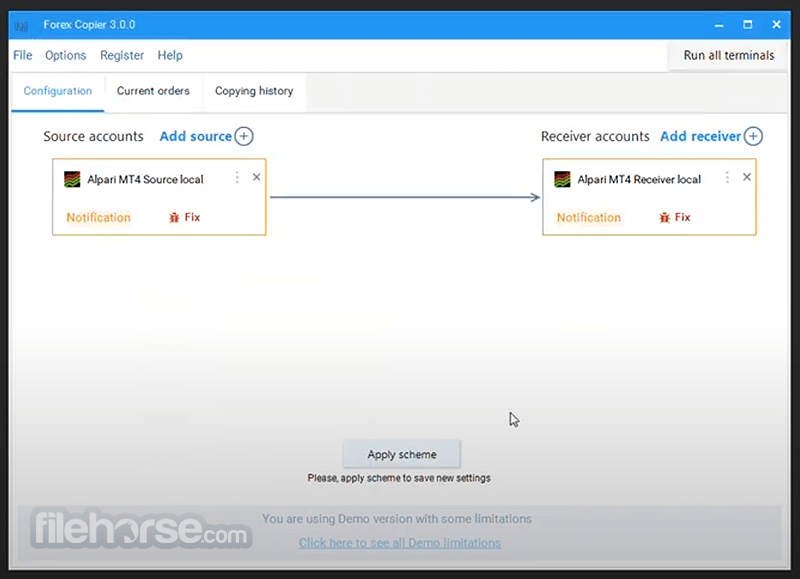Screen dimensions: 800x579
Task: Select the Alpari MT4 Source local title
Action: point(145,180)
